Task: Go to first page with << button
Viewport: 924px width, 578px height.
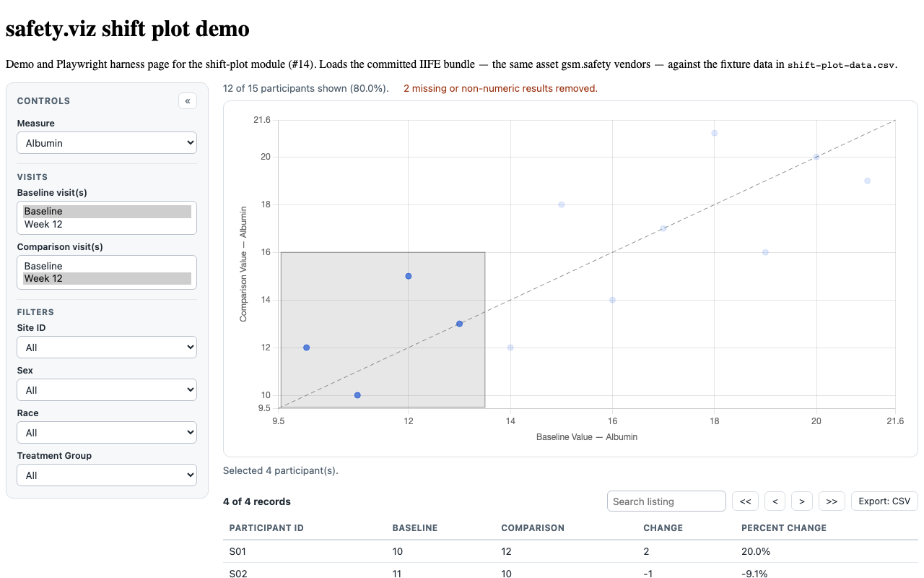Action: [x=745, y=501]
